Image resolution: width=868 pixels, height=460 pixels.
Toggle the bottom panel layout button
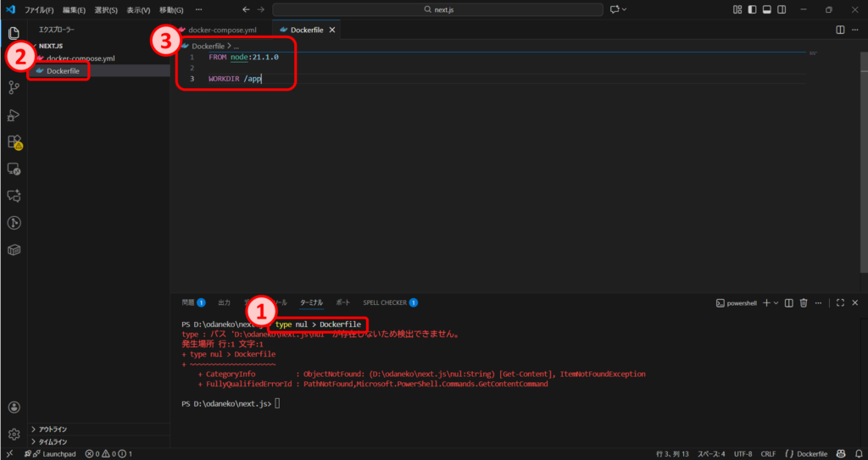pyautogui.click(x=766, y=9)
